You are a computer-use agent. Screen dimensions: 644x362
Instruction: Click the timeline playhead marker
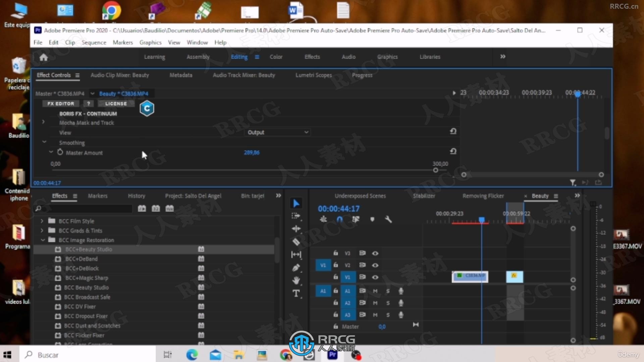point(482,220)
